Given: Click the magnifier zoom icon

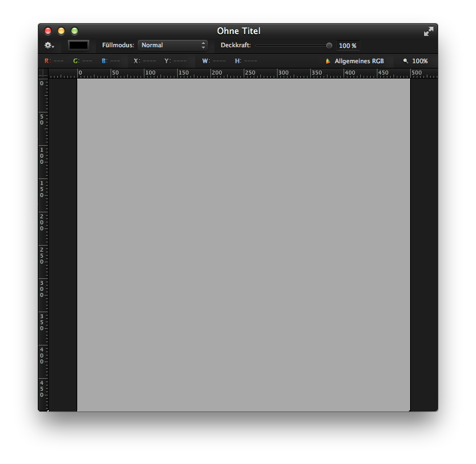Looking at the screenshot, I should [x=405, y=61].
